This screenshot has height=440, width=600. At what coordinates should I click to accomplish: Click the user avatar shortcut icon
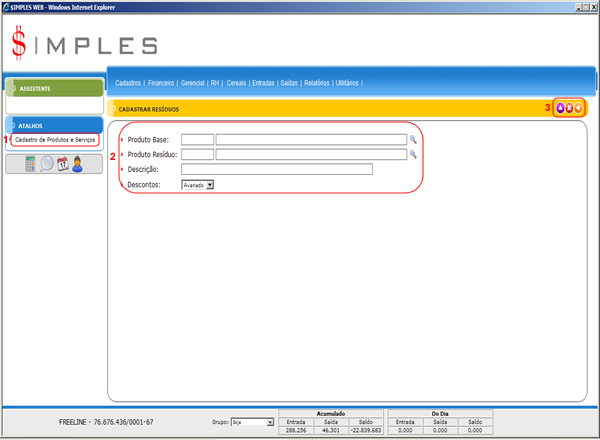pos(77,164)
